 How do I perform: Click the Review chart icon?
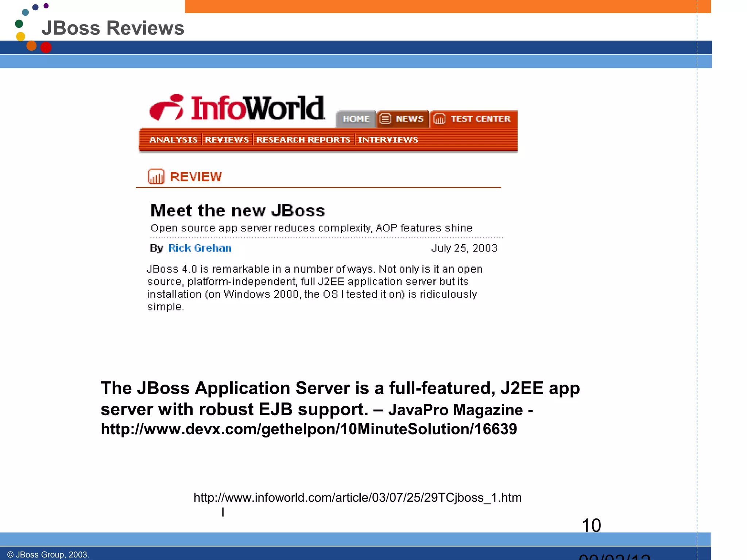pyautogui.click(x=156, y=176)
